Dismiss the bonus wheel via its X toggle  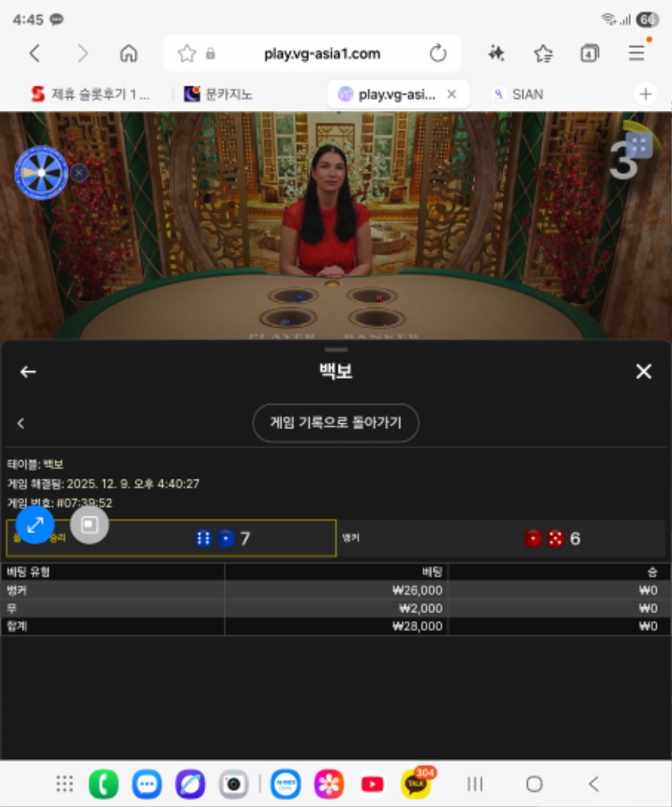(78, 173)
